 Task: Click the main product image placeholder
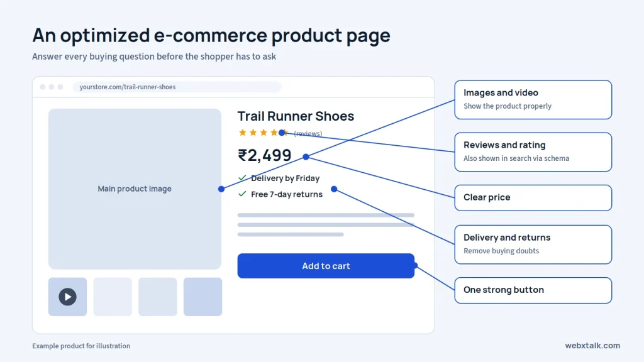(135, 189)
